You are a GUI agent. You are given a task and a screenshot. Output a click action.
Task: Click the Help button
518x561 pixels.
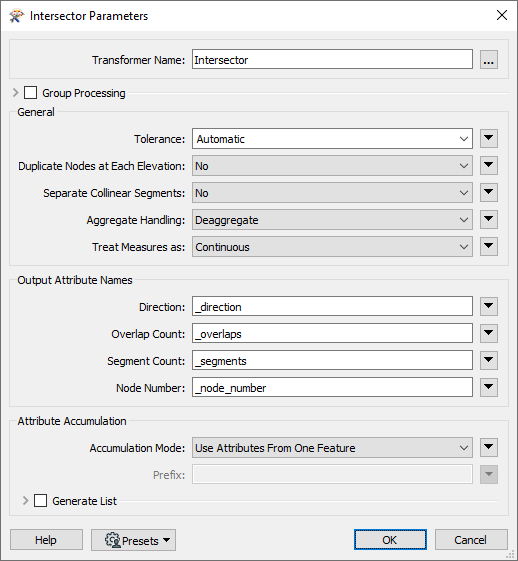(47, 540)
